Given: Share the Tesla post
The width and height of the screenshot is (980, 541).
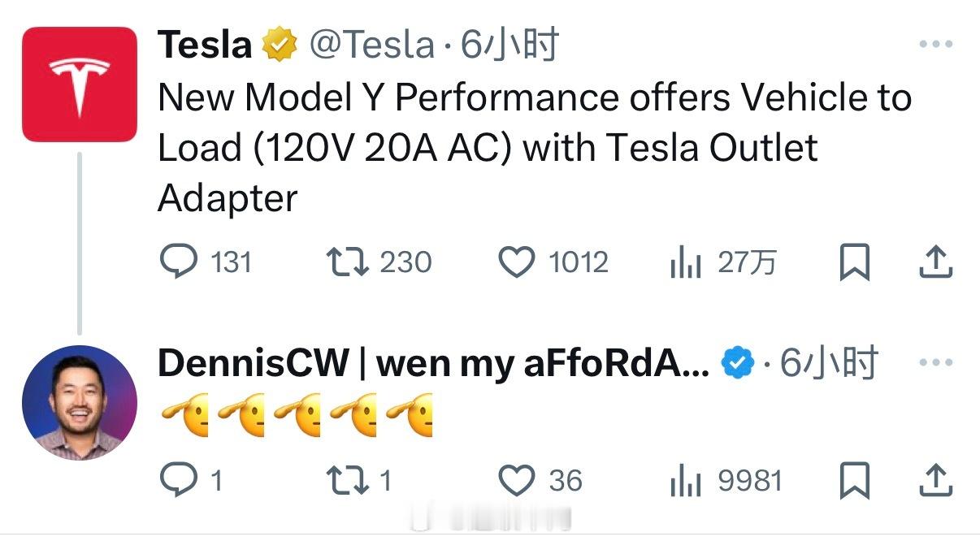Looking at the screenshot, I should pos(935,262).
